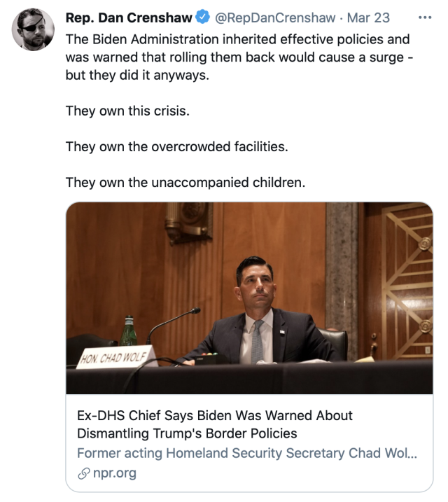Click the blue verified badge

click(202, 17)
